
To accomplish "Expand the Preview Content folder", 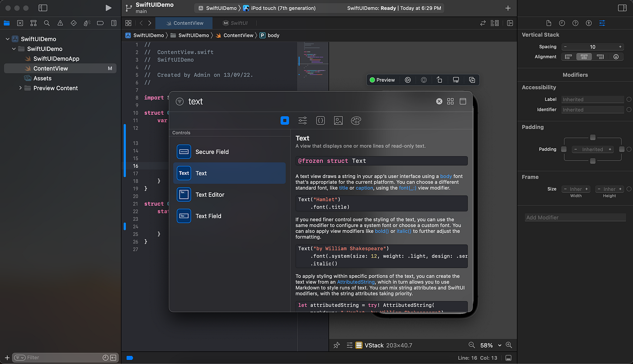I will (x=20, y=88).
